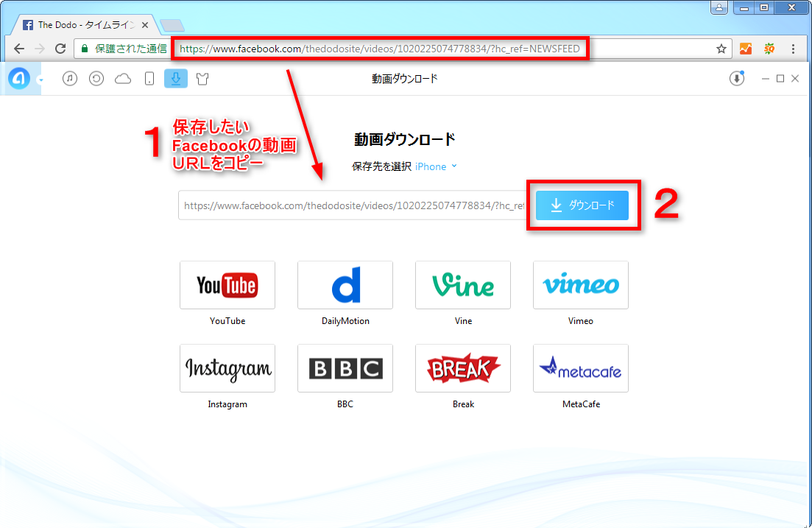Open the music library icon
This screenshot has width=812, height=528.
70,79
